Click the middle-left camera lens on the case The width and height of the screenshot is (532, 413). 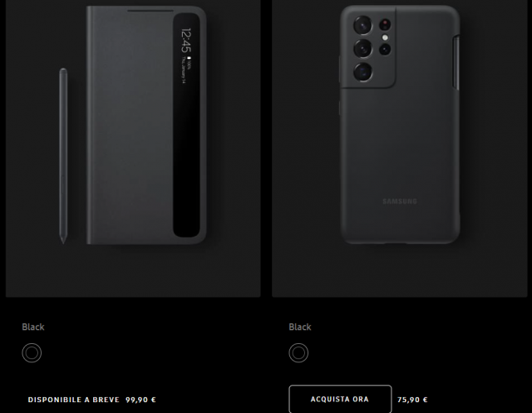point(362,48)
